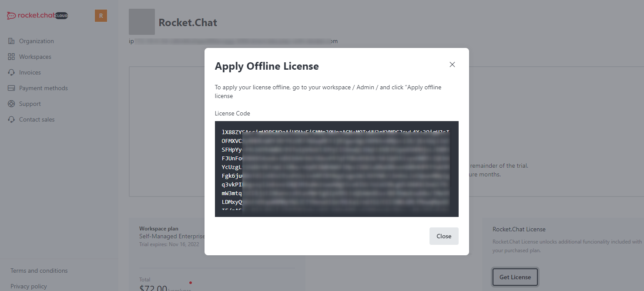The width and height of the screenshot is (644, 291).
Task: Click the License Code text box
Action: click(x=337, y=169)
